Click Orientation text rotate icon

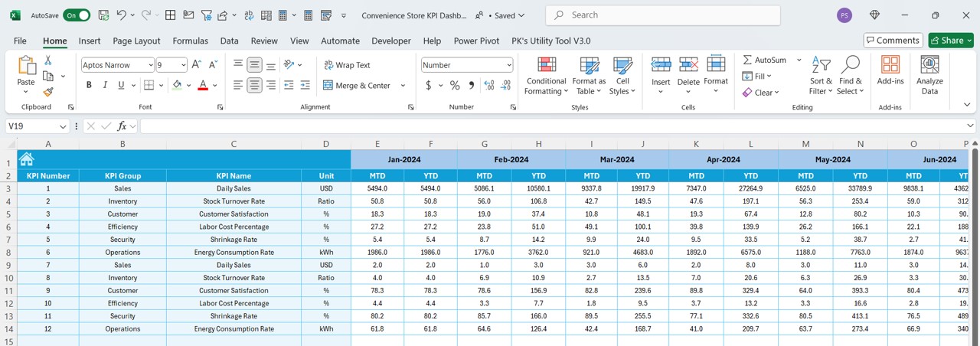[289, 65]
